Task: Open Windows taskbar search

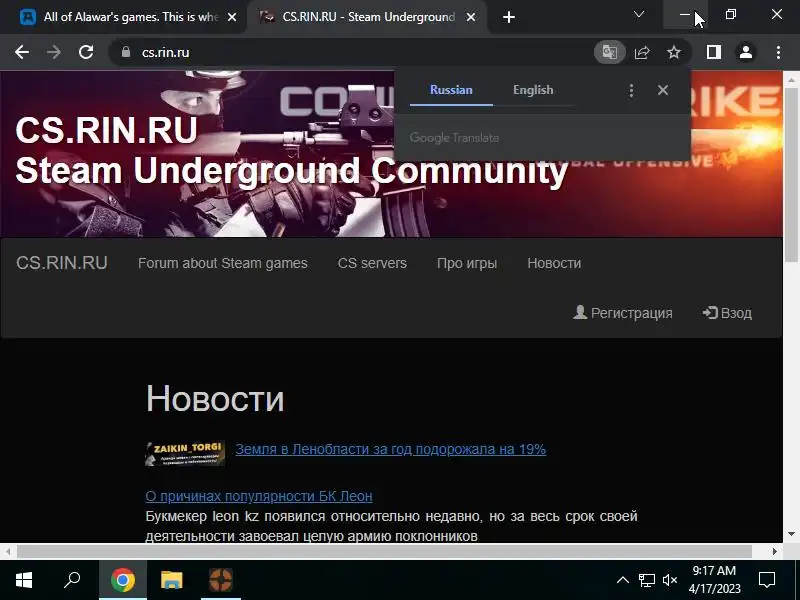Action: [x=72, y=580]
